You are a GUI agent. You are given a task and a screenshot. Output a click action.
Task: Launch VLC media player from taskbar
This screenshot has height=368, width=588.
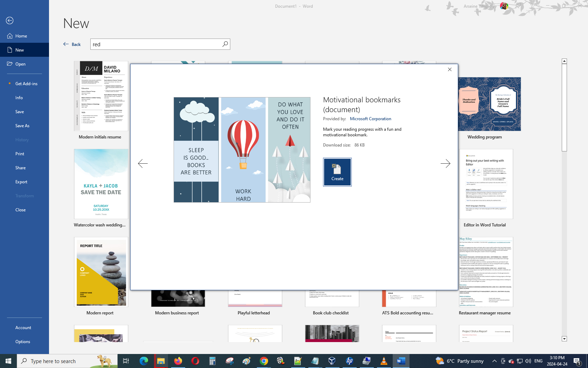[x=384, y=361]
